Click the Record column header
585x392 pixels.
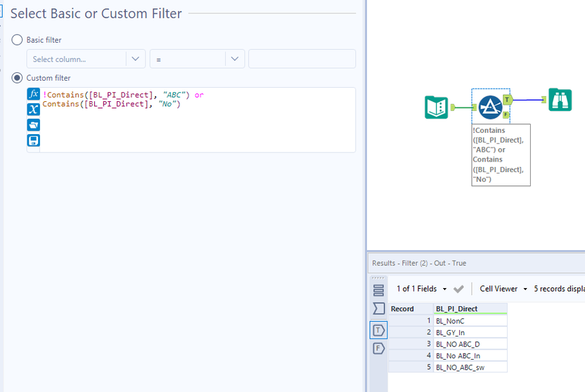[x=411, y=308]
